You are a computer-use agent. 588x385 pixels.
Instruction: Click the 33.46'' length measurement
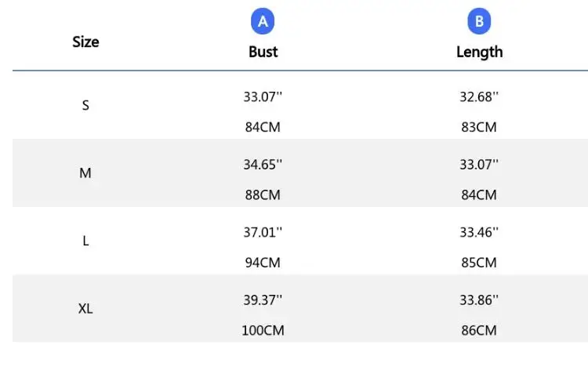(479, 232)
